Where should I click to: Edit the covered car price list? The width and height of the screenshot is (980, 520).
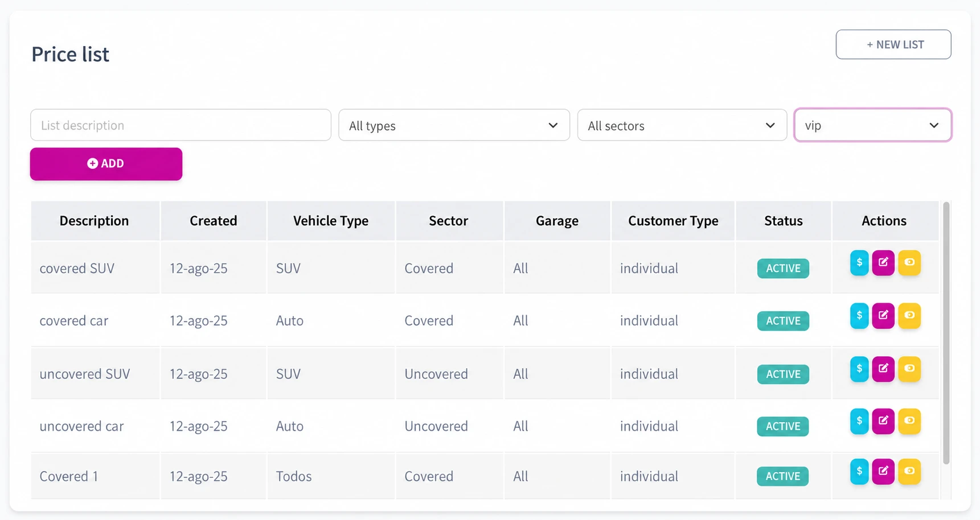pyautogui.click(x=883, y=316)
